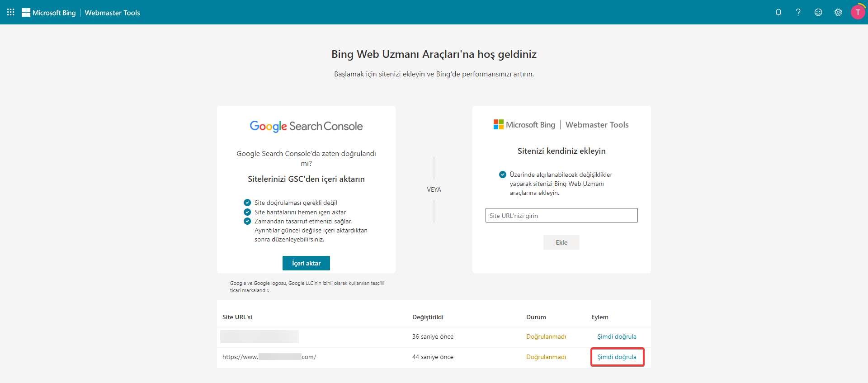This screenshot has height=383, width=868.
Task: Click the blurred site URL in first row
Action: click(259, 336)
